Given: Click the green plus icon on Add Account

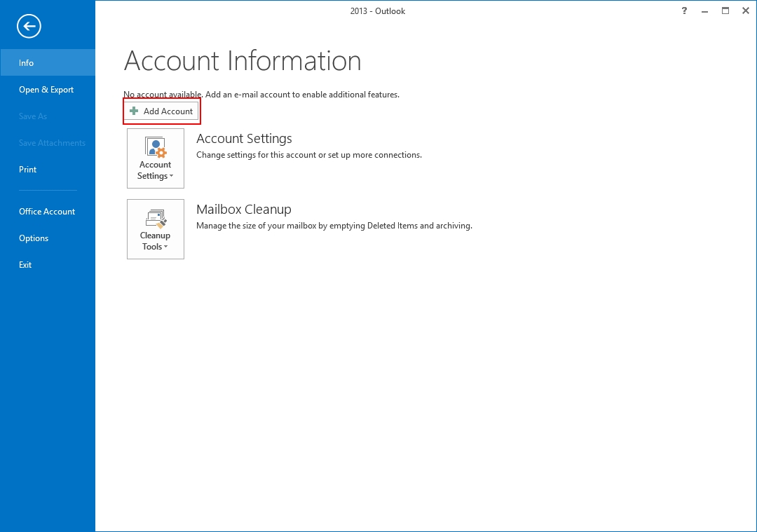Looking at the screenshot, I should point(135,111).
